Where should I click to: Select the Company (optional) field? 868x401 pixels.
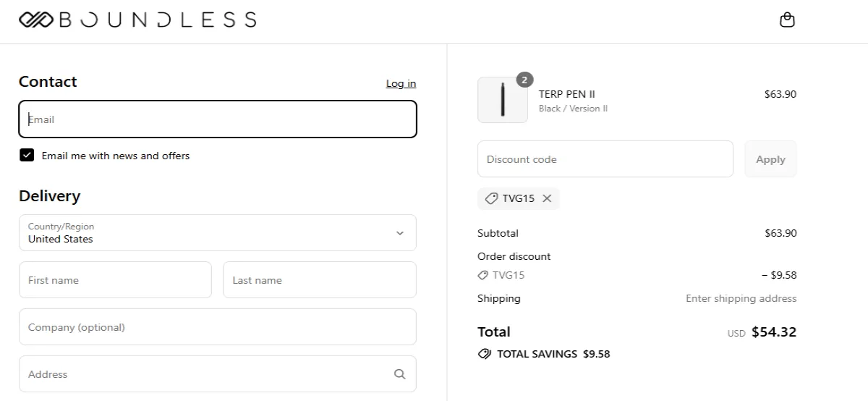pos(217,327)
